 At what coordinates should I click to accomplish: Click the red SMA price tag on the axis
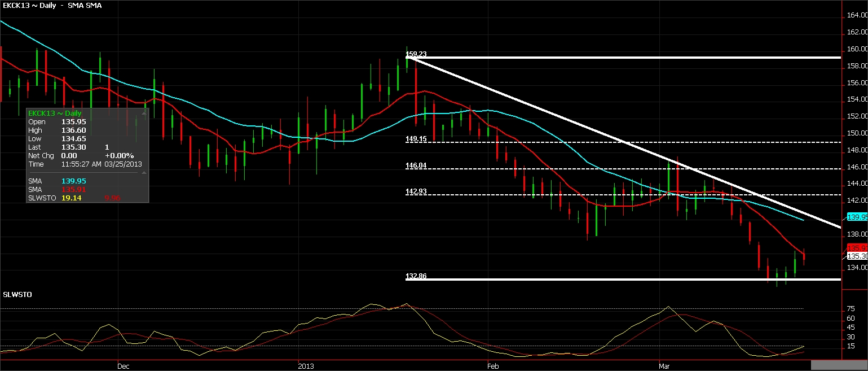(857, 248)
